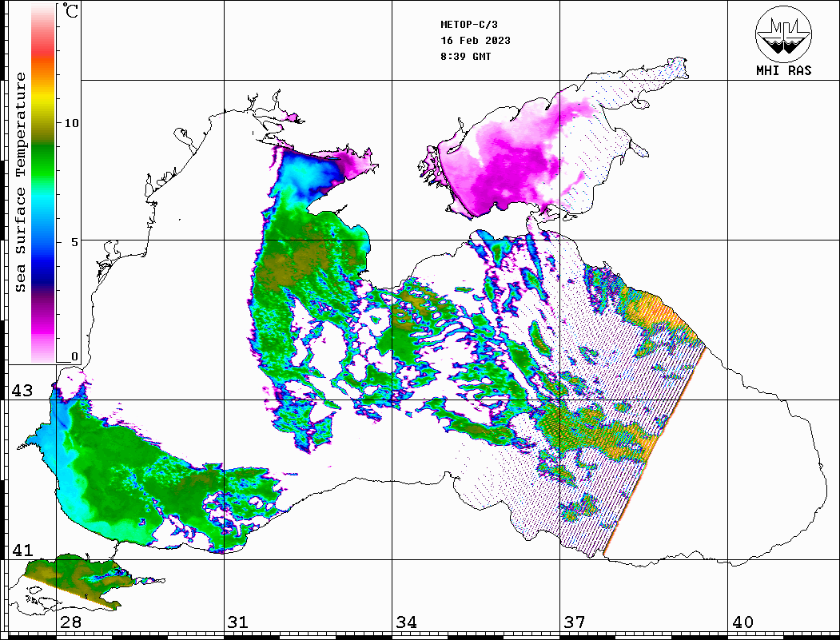Click the longitude label '37'
Image resolution: width=840 pixels, height=640 pixels.
tap(575, 622)
